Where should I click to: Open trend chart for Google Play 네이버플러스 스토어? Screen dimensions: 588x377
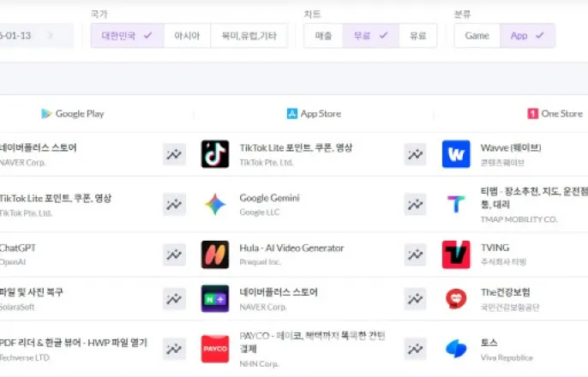tap(174, 154)
